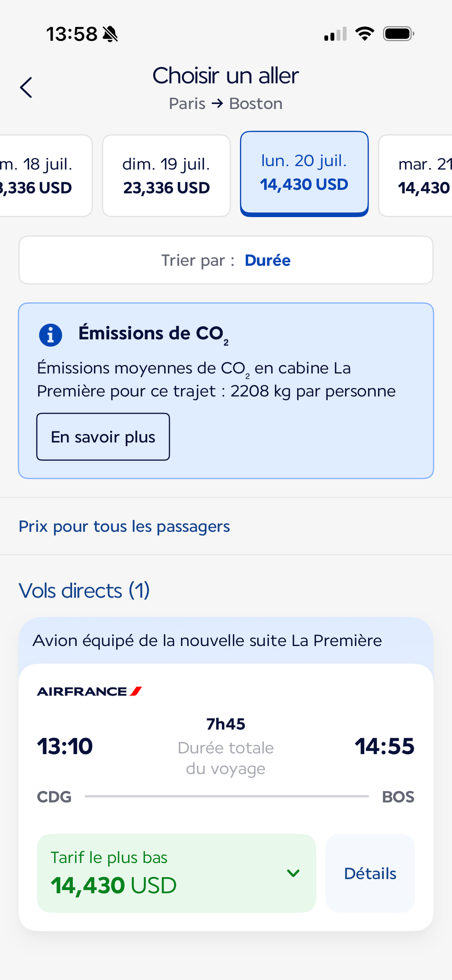Tap the Air France logo
Image resolution: width=452 pixels, height=980 pixels.
(x=89, y=691)
